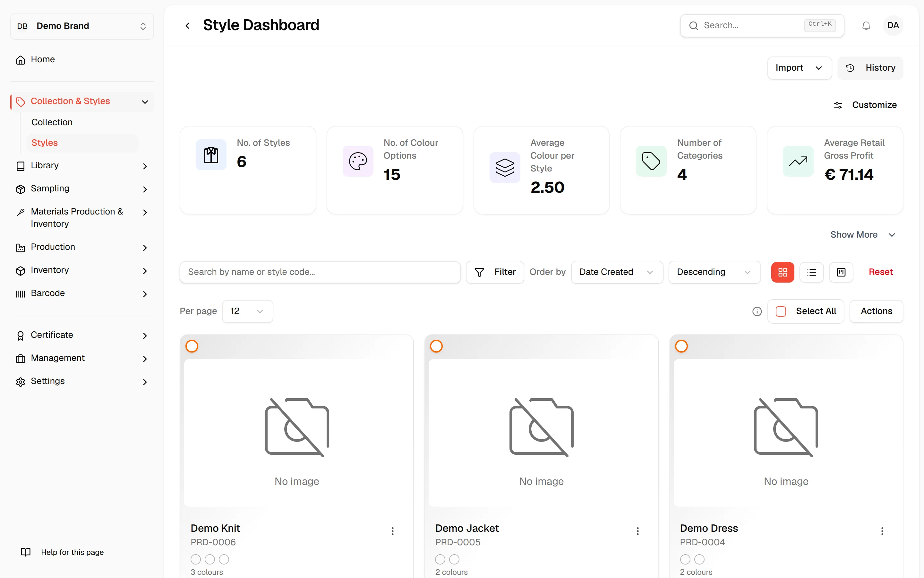Click the Home icon in the sidebar
The image size is (924, 578).
[x=21, y=60]
